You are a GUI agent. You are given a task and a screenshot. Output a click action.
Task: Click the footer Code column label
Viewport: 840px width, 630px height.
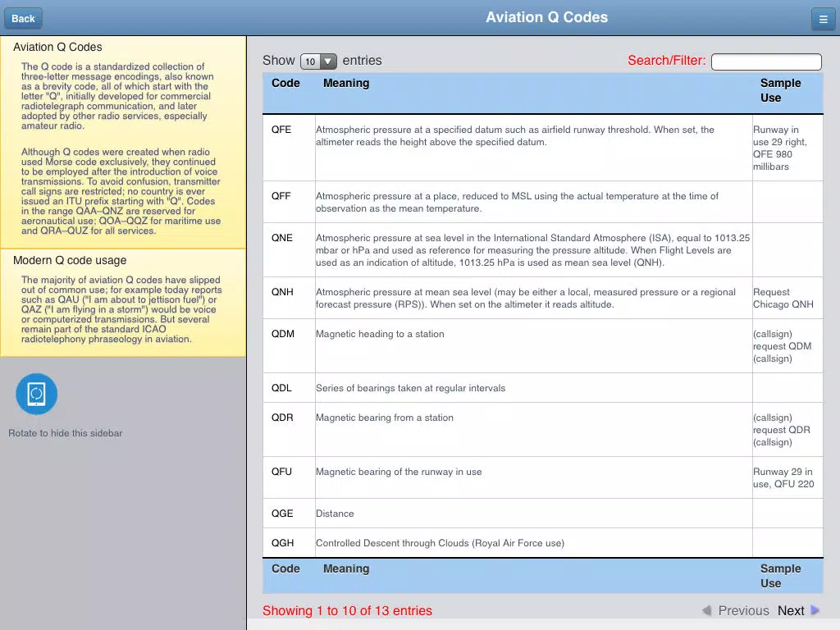(x=285, y=568)
